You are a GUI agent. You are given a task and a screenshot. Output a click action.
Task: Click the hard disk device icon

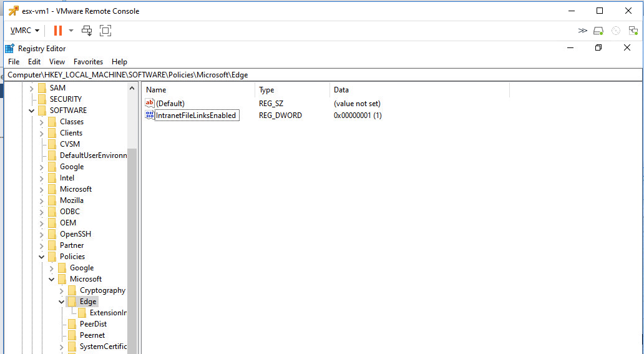tap(598, 31)
